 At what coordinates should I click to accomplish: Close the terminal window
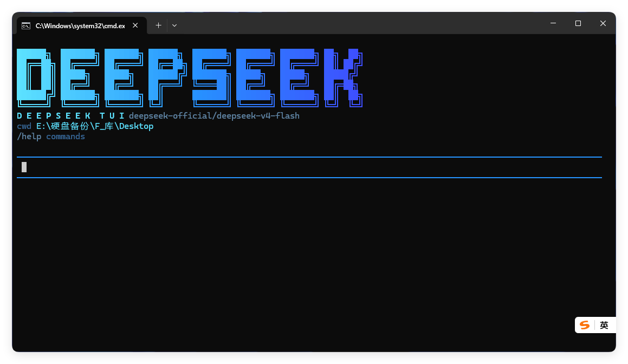coord(603,23)
